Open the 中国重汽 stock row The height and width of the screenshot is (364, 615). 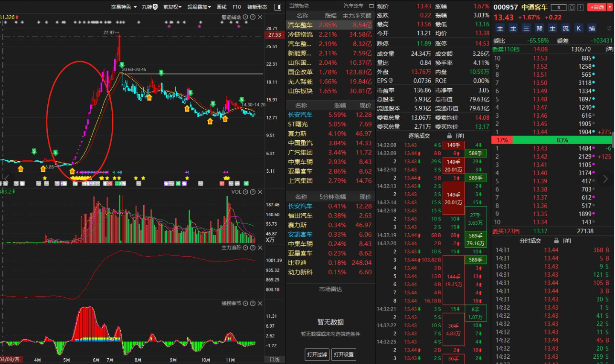point(330,143)
